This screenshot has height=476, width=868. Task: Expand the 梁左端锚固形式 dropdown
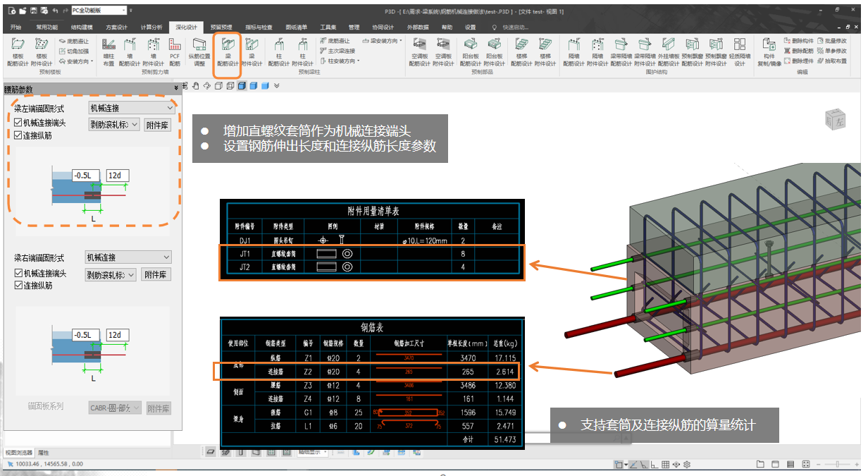[131, 108]
